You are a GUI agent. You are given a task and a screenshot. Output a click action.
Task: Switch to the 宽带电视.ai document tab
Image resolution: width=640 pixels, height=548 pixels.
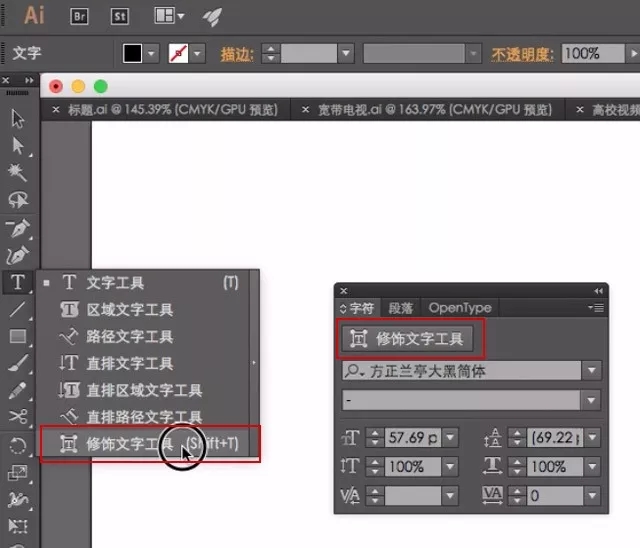pos(435,109)
